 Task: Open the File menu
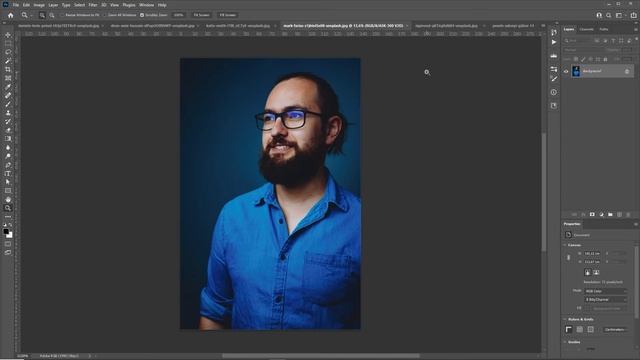pyautogui.click(x=16, y=5)
